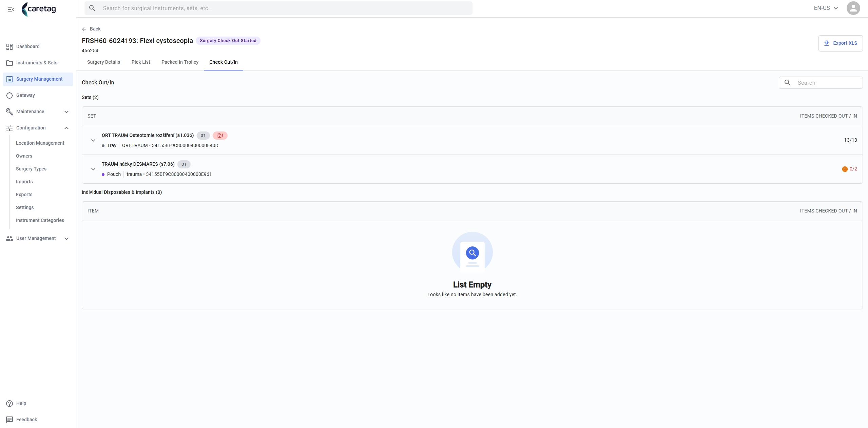Click Individual Disposables & Implants (0) heading
868x428 pixels.
[122, 192]
